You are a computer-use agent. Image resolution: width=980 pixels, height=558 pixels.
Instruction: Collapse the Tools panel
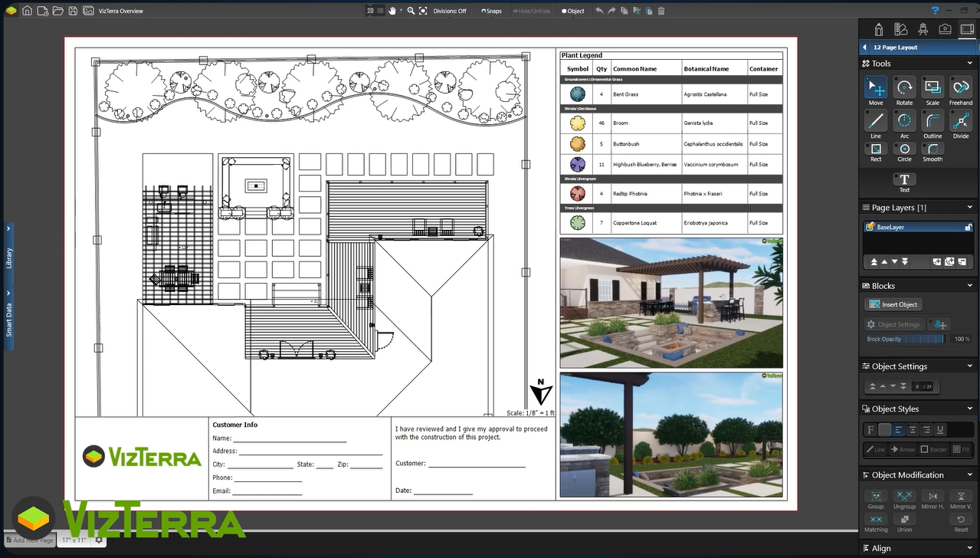click(970, 64)
